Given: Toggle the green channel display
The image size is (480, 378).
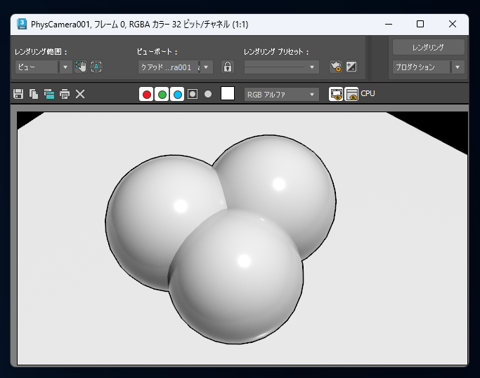Looking at the screenshot, I should tap(162, 94).
